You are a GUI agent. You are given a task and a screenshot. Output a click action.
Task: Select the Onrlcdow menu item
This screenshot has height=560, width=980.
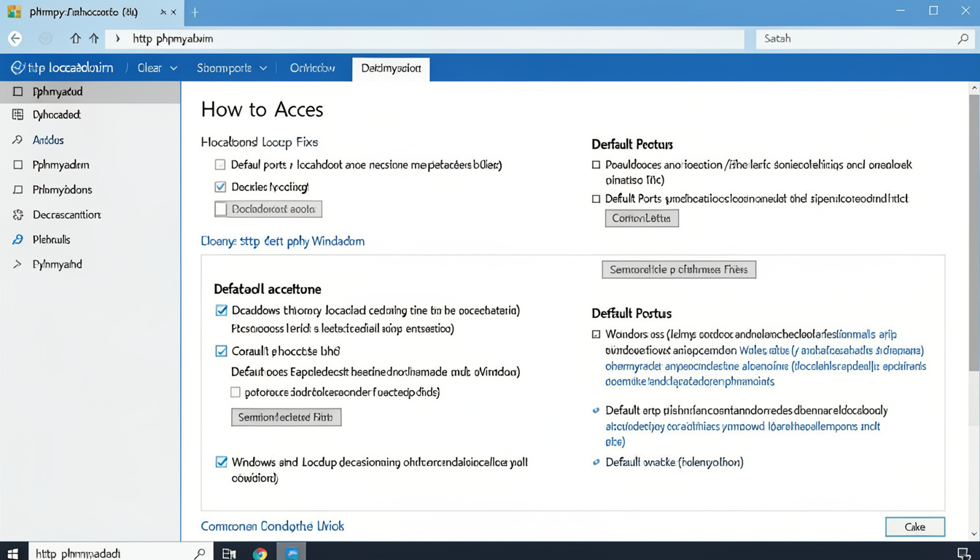pyautogui.click(x=312, y=67)
